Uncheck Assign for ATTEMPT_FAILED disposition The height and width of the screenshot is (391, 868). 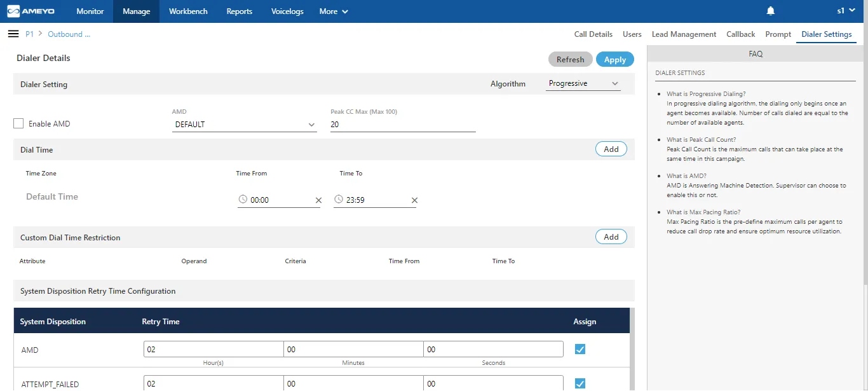pyautogui.click(x=580, y=383)
